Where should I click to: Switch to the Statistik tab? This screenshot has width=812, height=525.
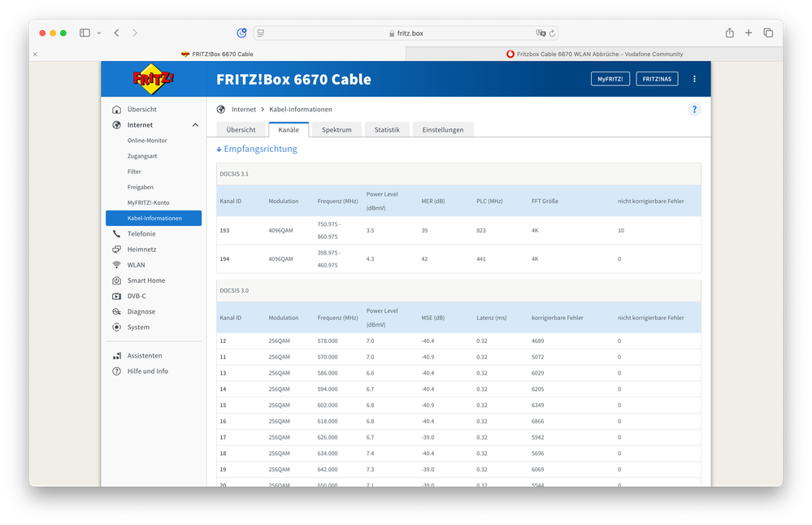[387, 130]
